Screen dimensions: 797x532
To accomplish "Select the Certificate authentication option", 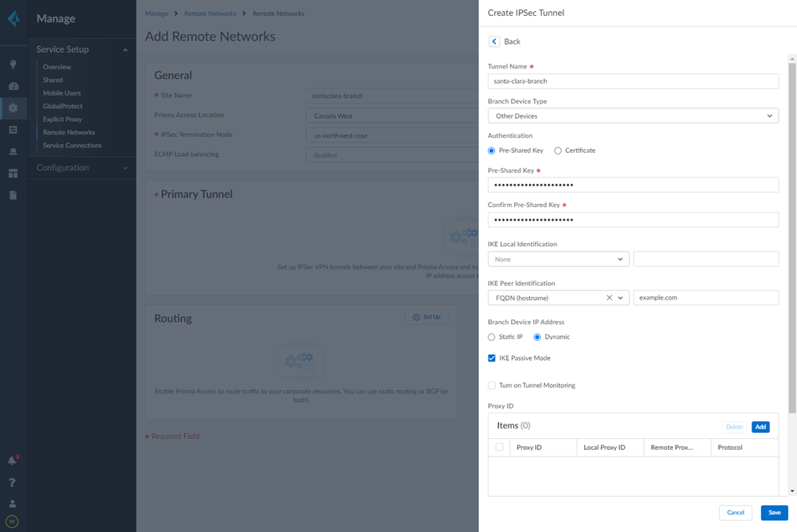I will click(558, 151).
